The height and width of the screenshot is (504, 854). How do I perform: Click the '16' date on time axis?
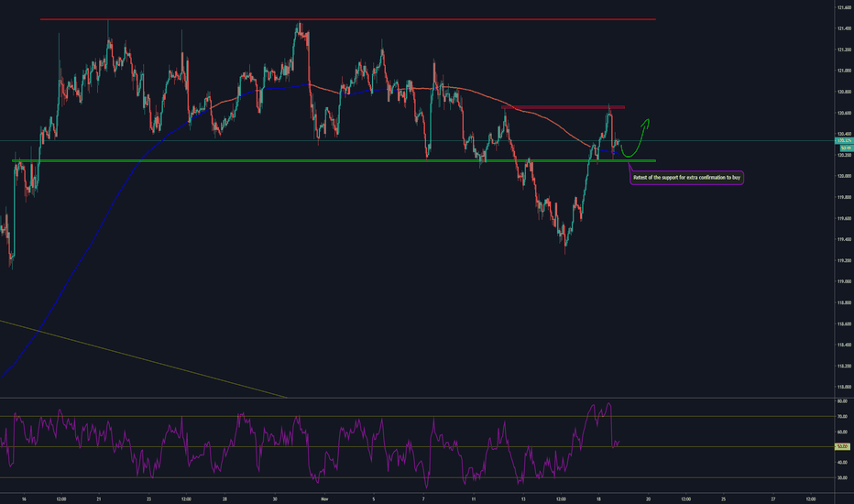pyautogui.click(x=24, y=499)
